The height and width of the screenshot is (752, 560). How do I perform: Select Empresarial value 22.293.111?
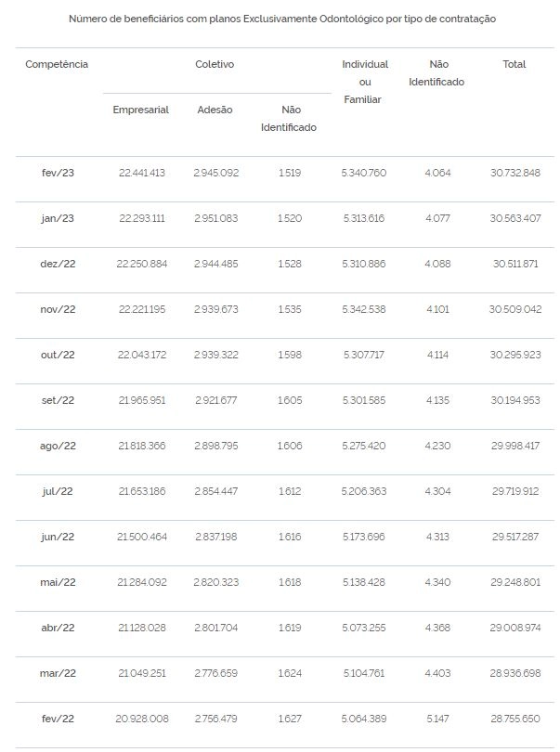coord(141,218)
